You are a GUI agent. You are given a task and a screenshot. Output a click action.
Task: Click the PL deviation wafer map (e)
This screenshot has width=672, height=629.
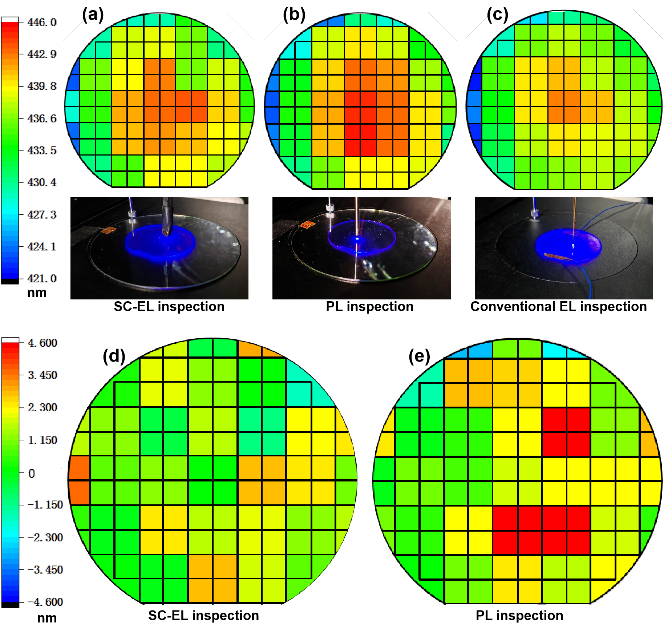tap(518, 471)
